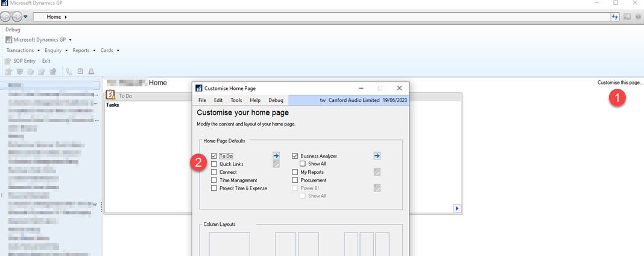644x256 pixels.
Task: Tick the Connect checkbox
Action: [x=213, y=172]
